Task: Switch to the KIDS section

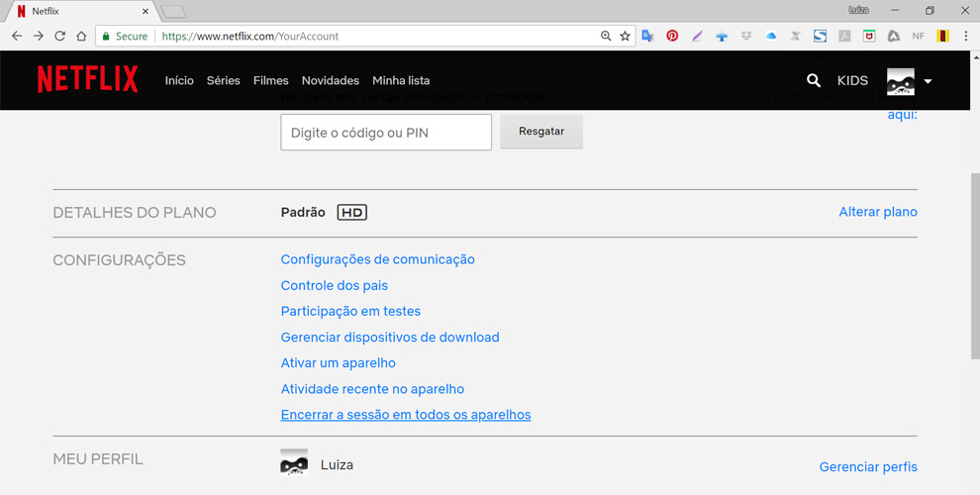Action: (x=852, y=80)
